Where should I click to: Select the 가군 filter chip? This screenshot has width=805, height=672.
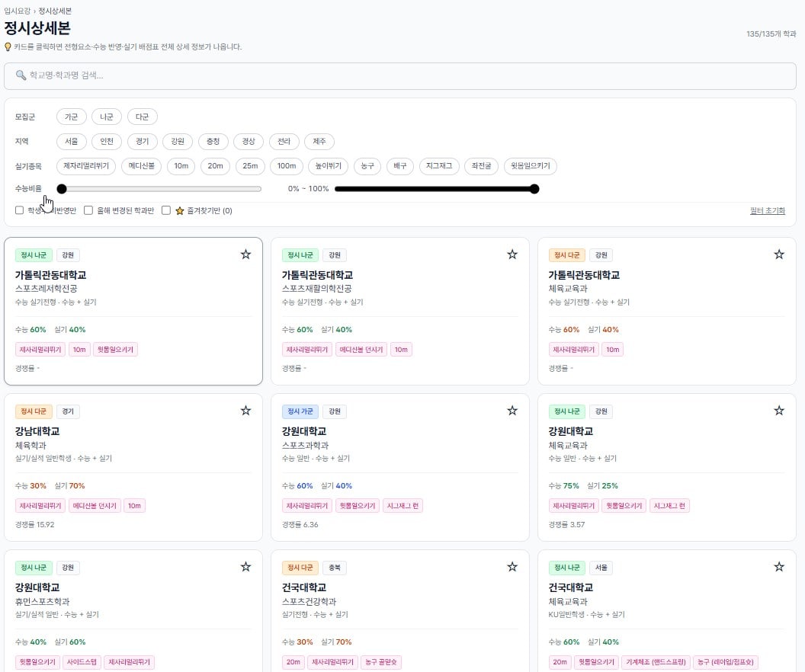pyautogui.click(x=72, y=117)
